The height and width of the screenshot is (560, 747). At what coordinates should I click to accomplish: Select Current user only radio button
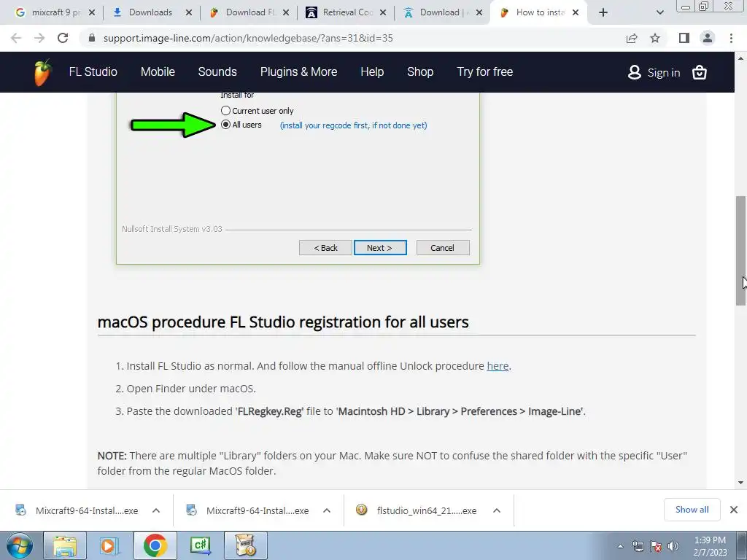pyautogui.click(x=226, y=111)
